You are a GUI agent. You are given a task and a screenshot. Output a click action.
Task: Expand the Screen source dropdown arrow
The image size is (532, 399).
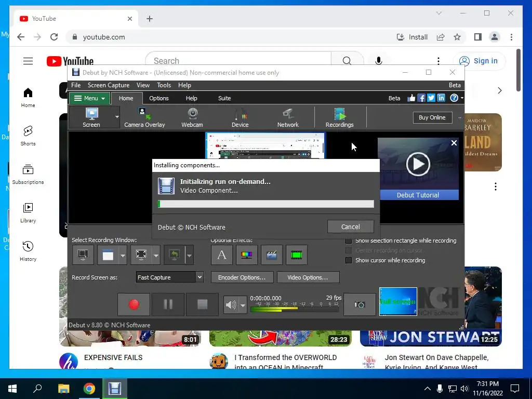117,117
